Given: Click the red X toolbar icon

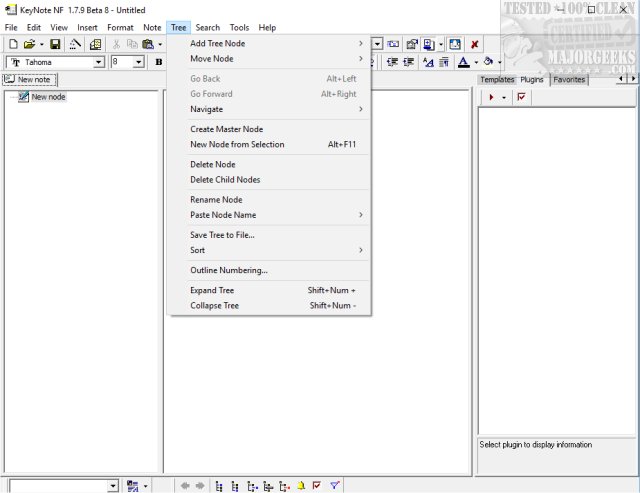Looking at the screenshot, I should click(x=474, y=44).
